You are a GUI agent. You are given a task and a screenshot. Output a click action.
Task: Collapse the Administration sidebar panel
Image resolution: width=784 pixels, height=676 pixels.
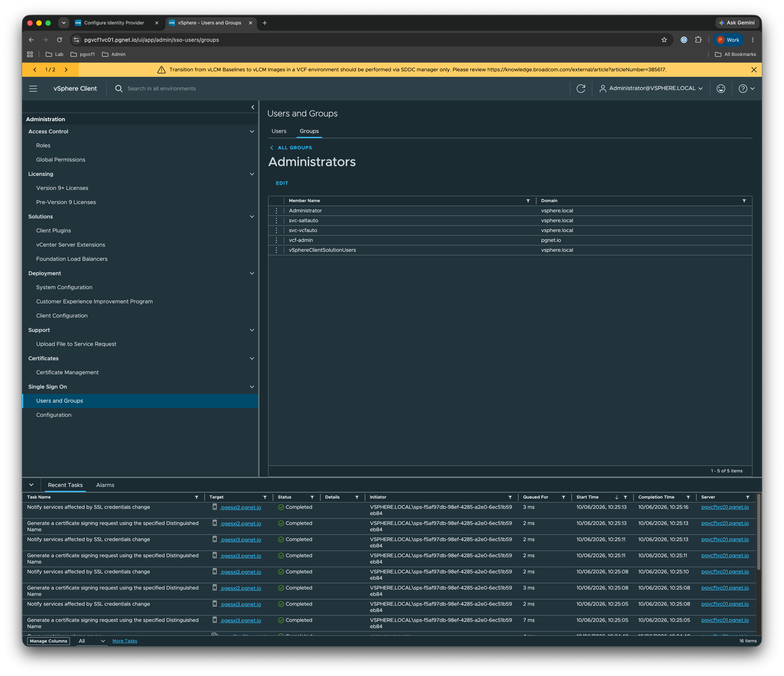[253, 107]
